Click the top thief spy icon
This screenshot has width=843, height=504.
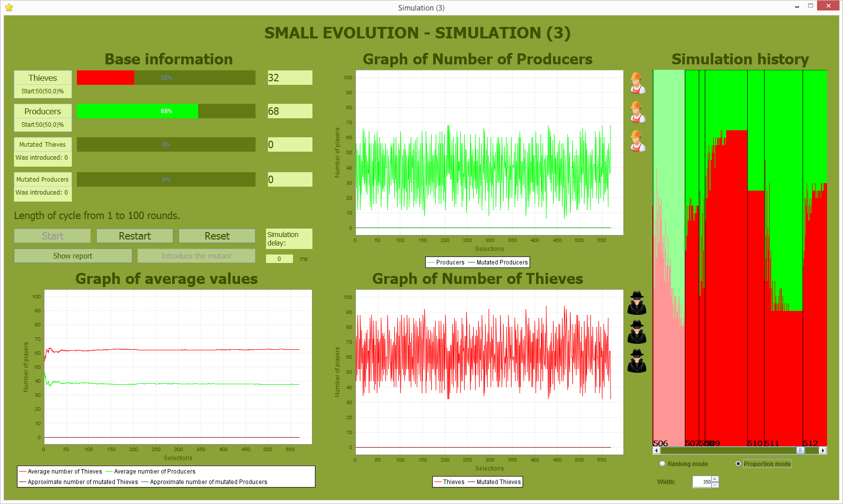click(x=637, y=303)
